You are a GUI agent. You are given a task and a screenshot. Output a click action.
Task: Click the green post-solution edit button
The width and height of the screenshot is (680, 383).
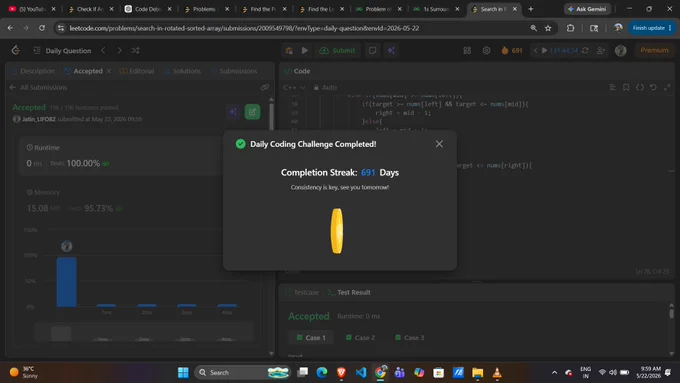click(x=252, y=112)
